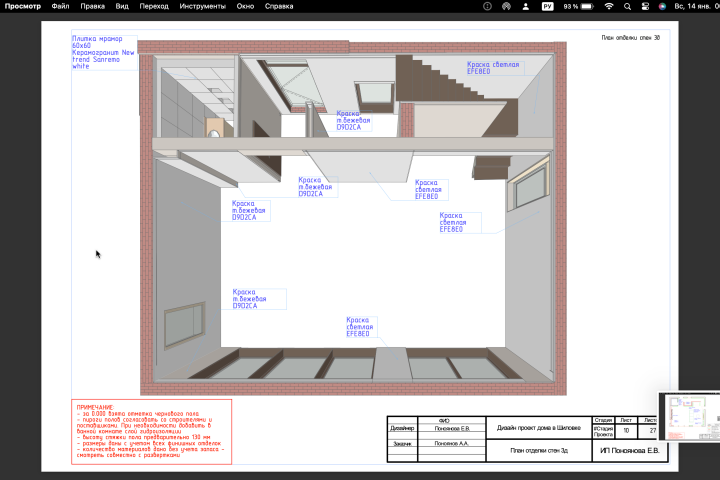
Task: Open the Вид menu
Action: 122,6
